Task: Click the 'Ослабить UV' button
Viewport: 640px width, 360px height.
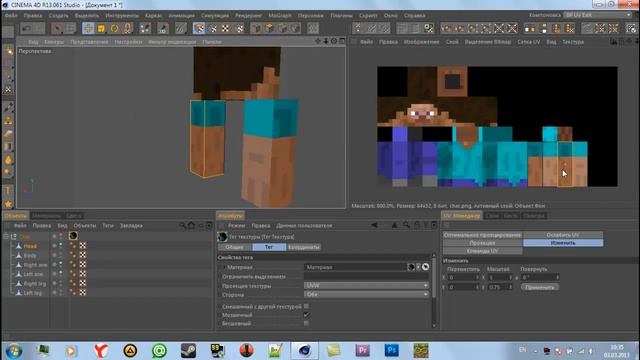Action: pyautogui.click(x=563, y=235)
